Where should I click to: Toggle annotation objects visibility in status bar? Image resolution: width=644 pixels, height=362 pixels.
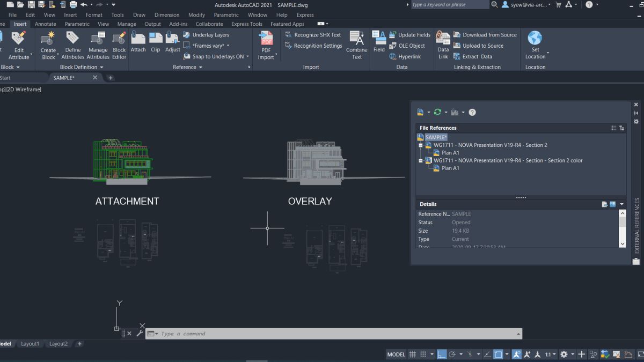click(516, 354)
